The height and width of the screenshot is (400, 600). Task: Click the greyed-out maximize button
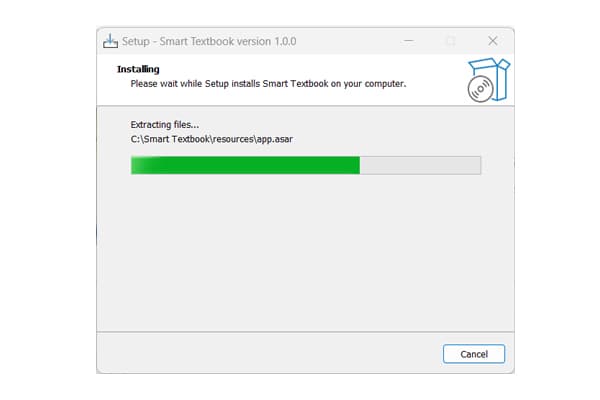(x=451, y=41)
